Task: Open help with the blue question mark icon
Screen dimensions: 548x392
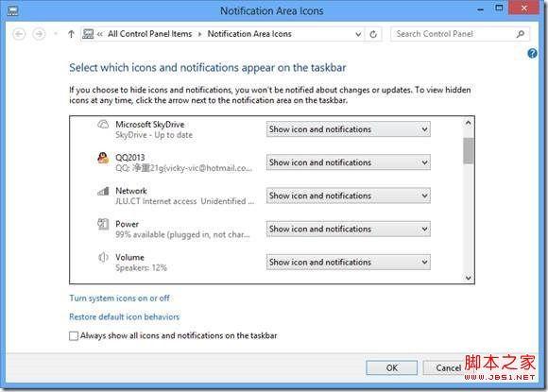Action: coord(532,54)
